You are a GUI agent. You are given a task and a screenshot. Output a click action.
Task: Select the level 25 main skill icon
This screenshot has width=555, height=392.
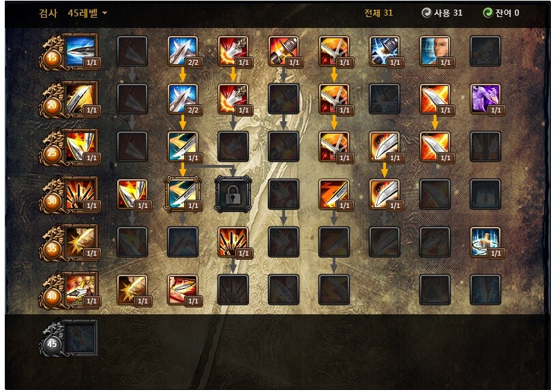pyautogui.click(x=80, y=147)
